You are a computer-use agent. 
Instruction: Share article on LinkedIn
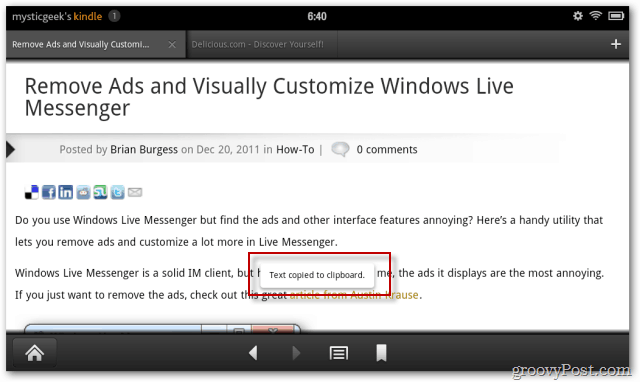[66, 192]
